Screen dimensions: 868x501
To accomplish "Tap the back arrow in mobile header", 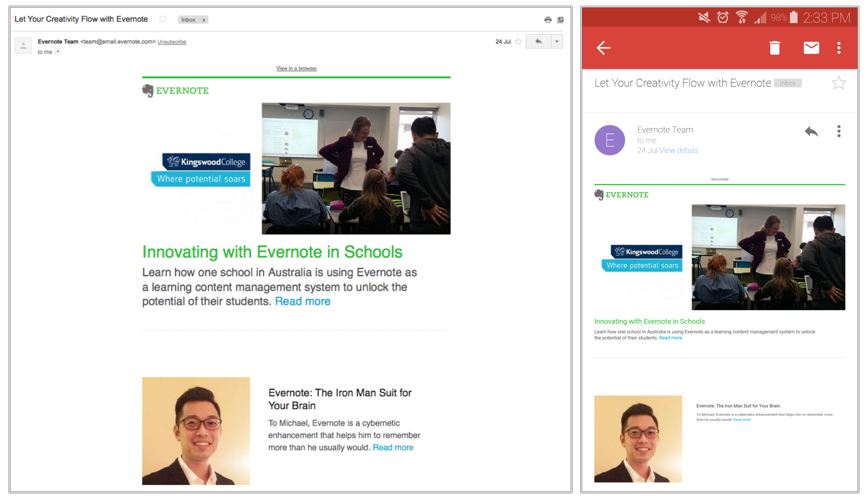I will (x=603, y=48).
